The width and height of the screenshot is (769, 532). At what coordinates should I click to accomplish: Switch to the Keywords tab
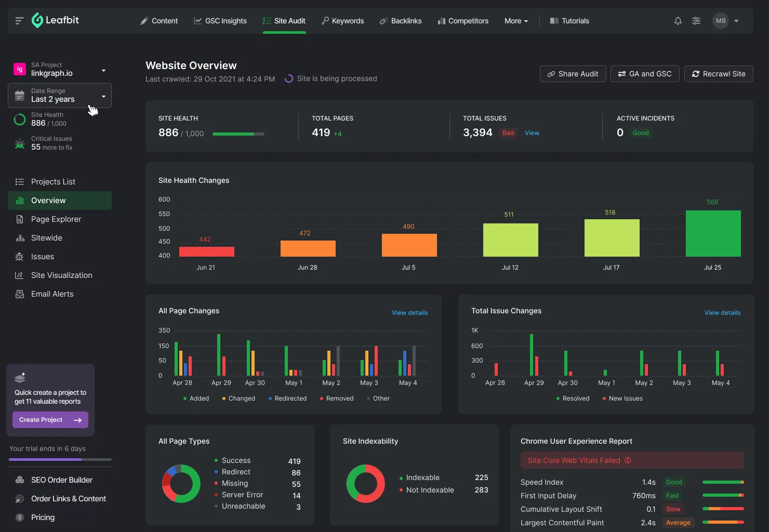(342, 21)
